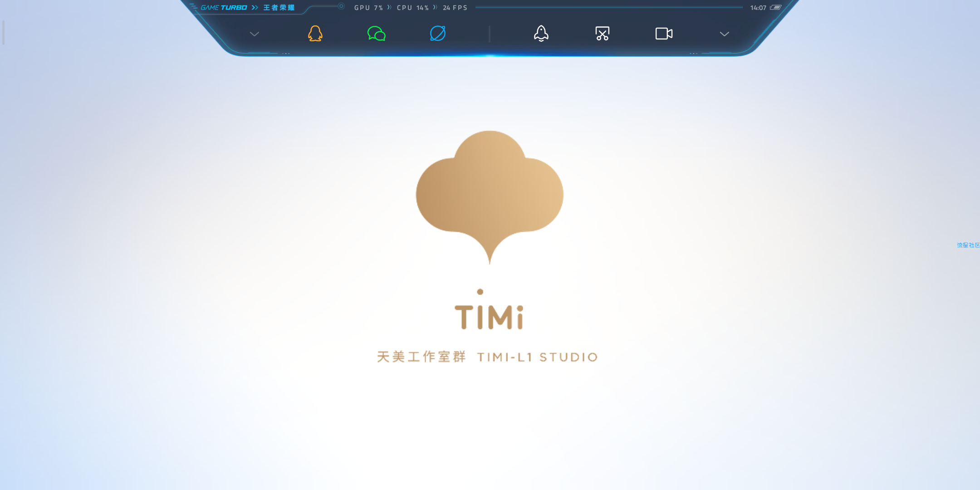The width and height of the screenshot is (980, 490).
Task: Open the 流星社区 link
Action: pos(968,245)
